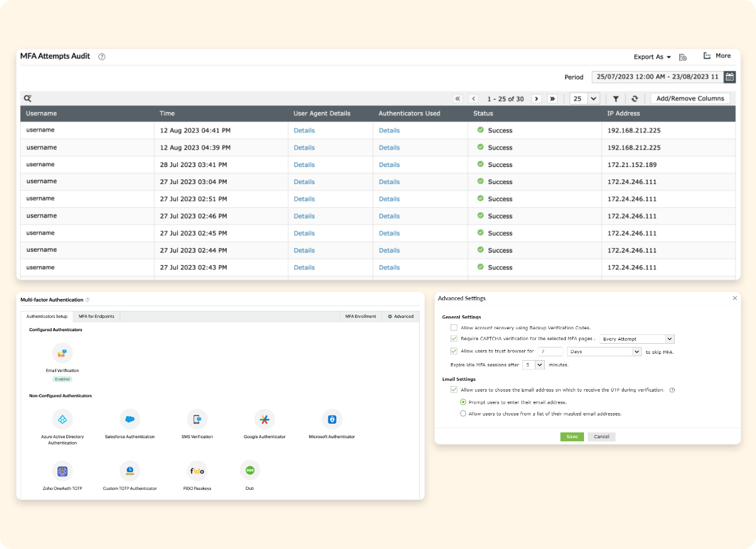Click Add/Remove Columns button
The image size is (756, 549).
690,99
